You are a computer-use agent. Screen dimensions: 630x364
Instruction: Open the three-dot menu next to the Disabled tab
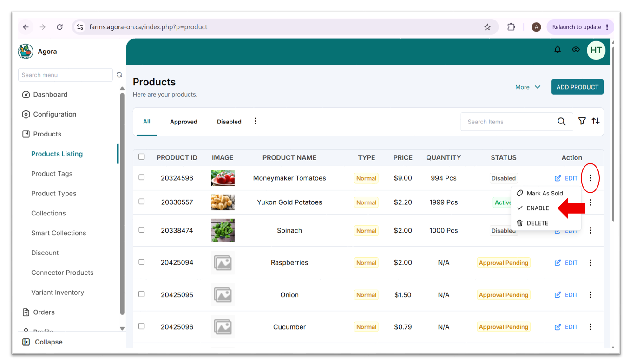256,121
